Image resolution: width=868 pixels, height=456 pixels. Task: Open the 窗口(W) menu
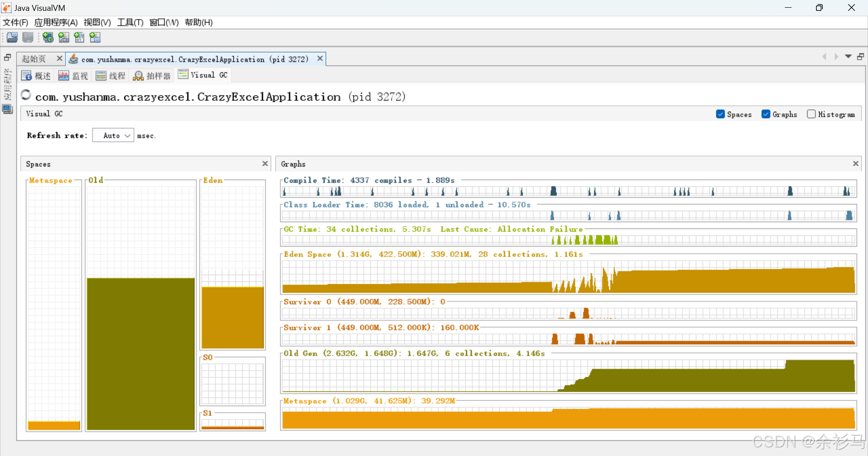[x=164, y=22]
